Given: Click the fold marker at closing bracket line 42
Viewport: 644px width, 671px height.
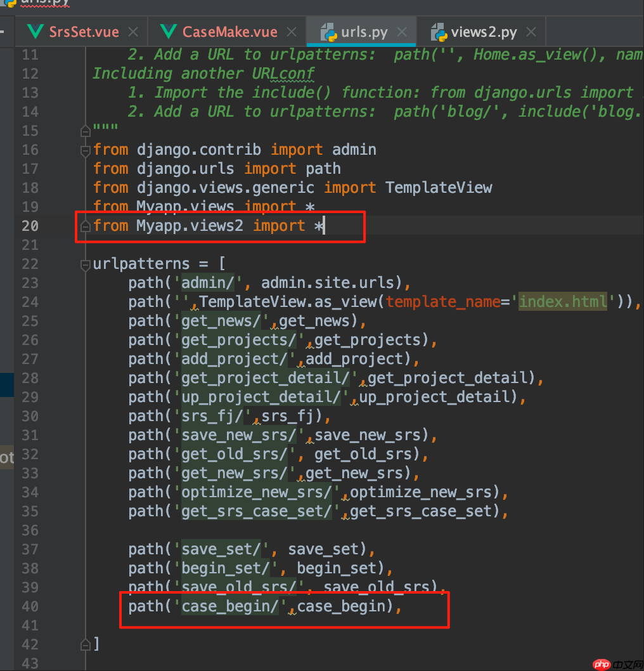Looking at the screenshot, I should [85, 645].
